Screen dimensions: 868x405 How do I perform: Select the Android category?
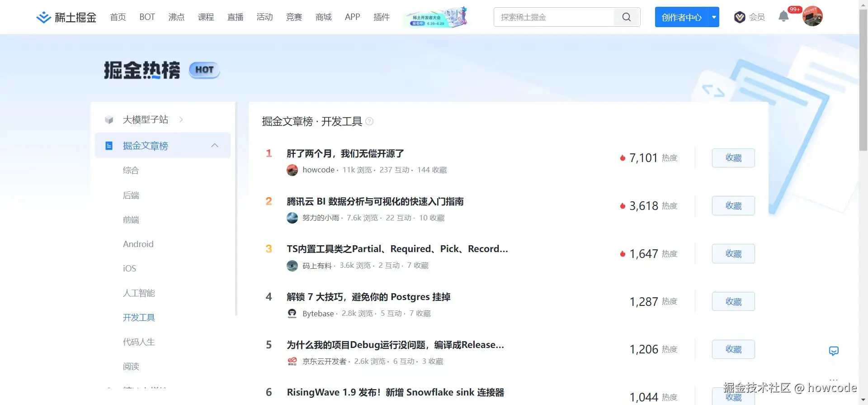coord(138,244)
